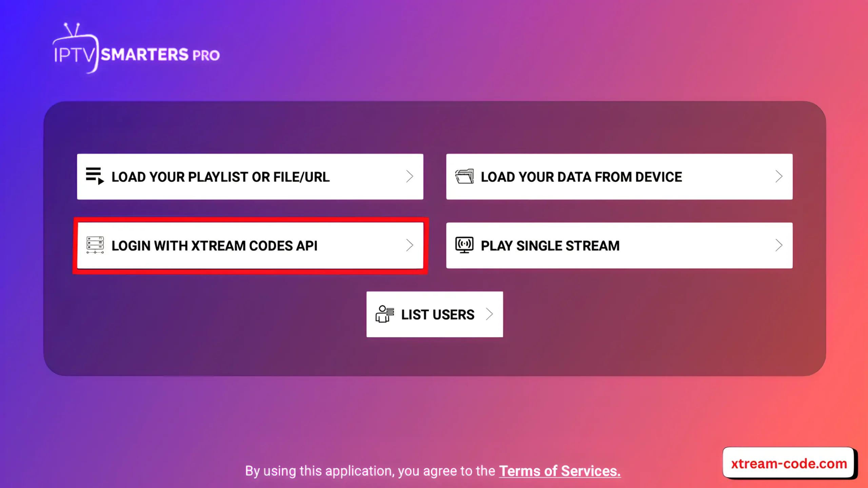Select Play Single Stream
868x488 pixels.
(x=618, y=245)
